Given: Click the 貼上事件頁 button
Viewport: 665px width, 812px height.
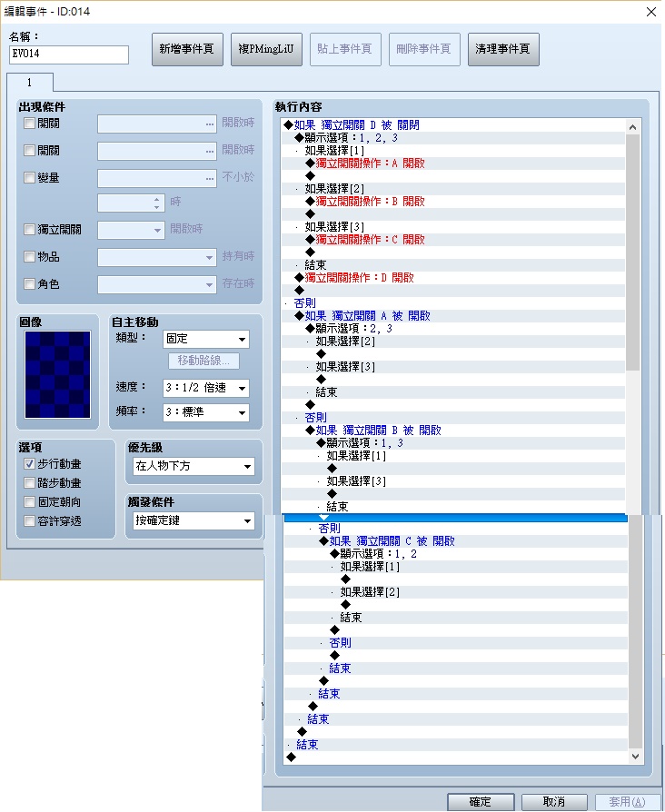Looking at the screenshot, I should pos(345,49).
